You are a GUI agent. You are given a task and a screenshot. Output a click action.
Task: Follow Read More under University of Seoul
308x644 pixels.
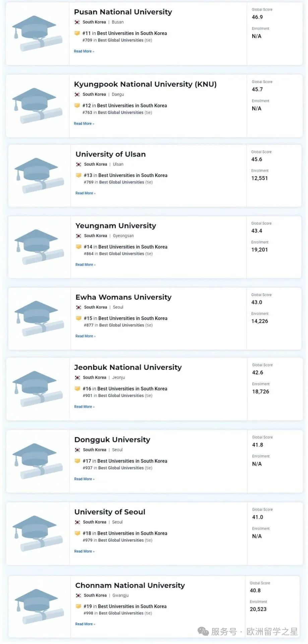point(84,551)
